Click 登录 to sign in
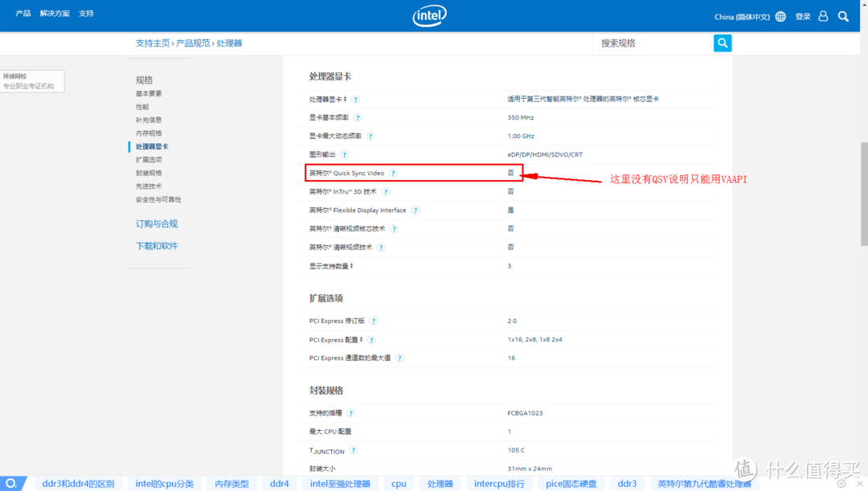The height and width of the screenshot is (491, 868). click(x=803, y=17)
